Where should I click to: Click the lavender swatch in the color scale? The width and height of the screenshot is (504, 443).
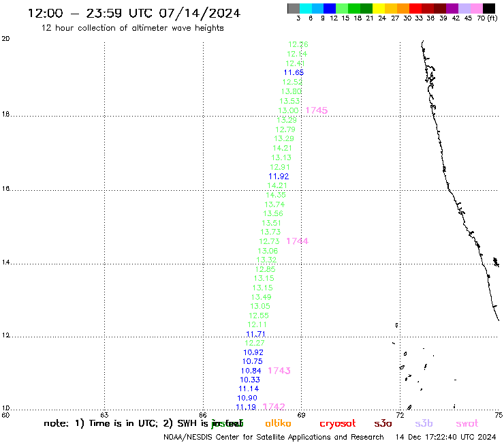pyautogui.click(x=464, y=8)
